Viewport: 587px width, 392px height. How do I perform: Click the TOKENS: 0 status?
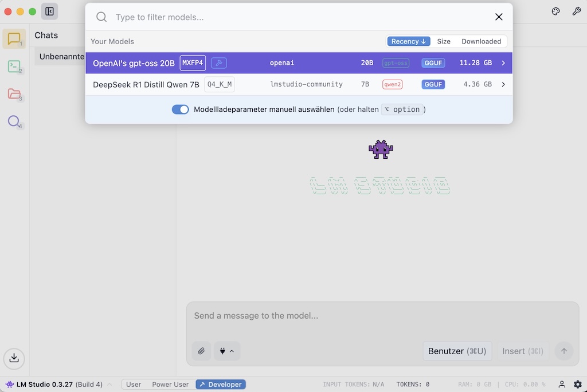tap(413, 385)
